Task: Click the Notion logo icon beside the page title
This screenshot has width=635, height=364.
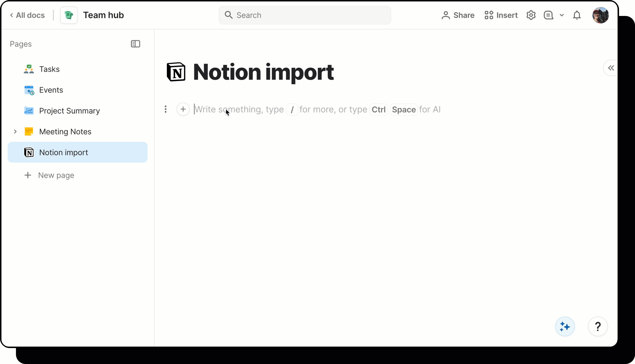Action: click(x=176, y=72)
